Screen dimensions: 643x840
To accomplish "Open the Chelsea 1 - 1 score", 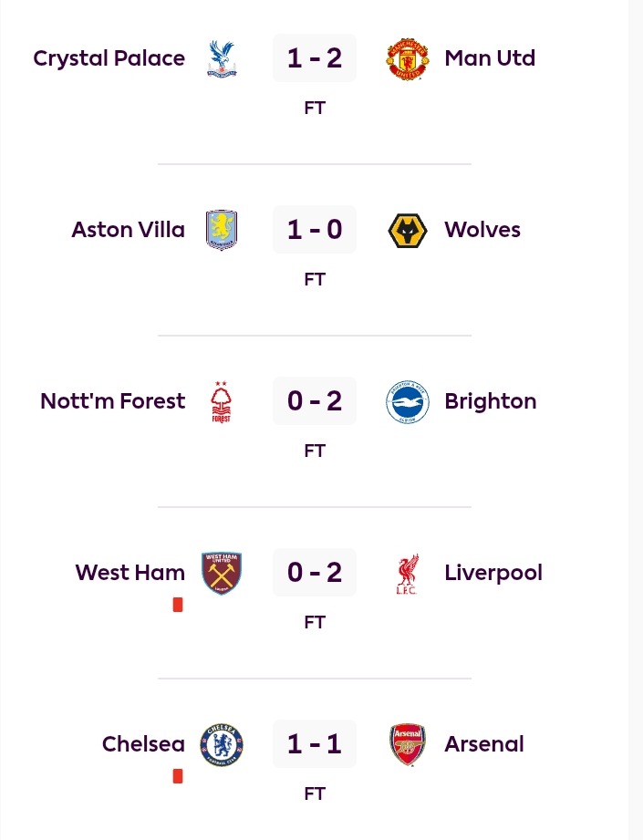I will point(315,744).
